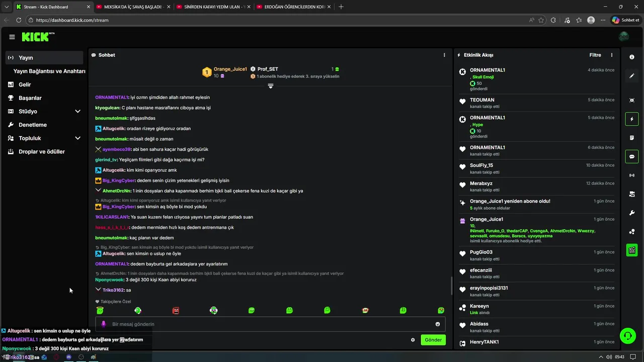This screenshot has height=362, width=644.
Task: Click the Gönder send button
Action: (x=433, y=340)
